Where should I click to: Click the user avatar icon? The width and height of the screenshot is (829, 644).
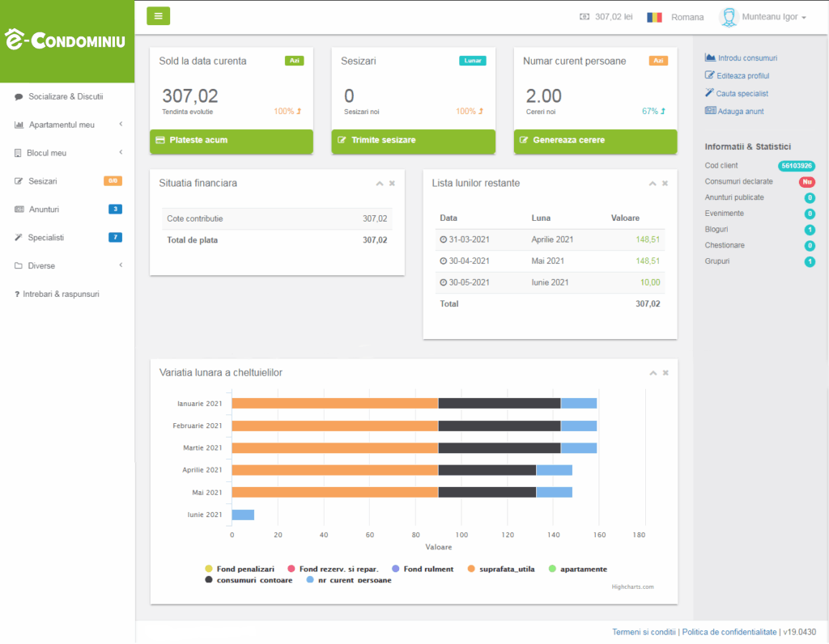click(x=729, y=17)
